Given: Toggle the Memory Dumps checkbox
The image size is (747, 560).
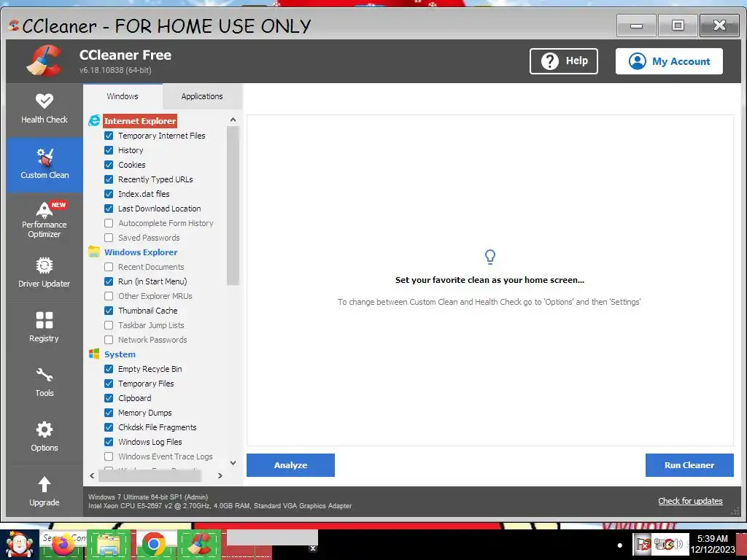Looking at the screenshot, I should pos(109,413).
